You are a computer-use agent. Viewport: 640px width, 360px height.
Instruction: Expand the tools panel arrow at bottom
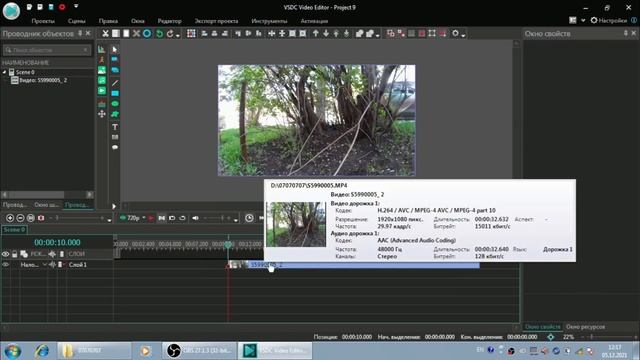click(x=114, y=206)
